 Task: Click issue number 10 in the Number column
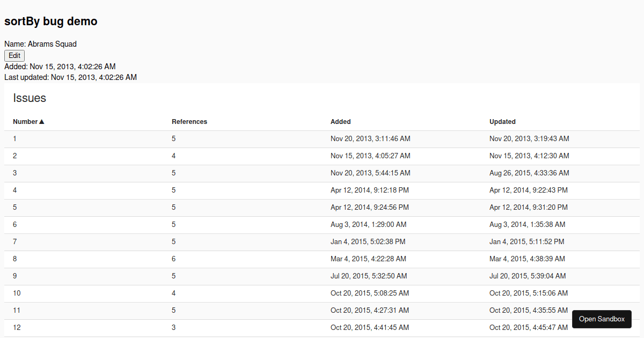tap(17, 293)
